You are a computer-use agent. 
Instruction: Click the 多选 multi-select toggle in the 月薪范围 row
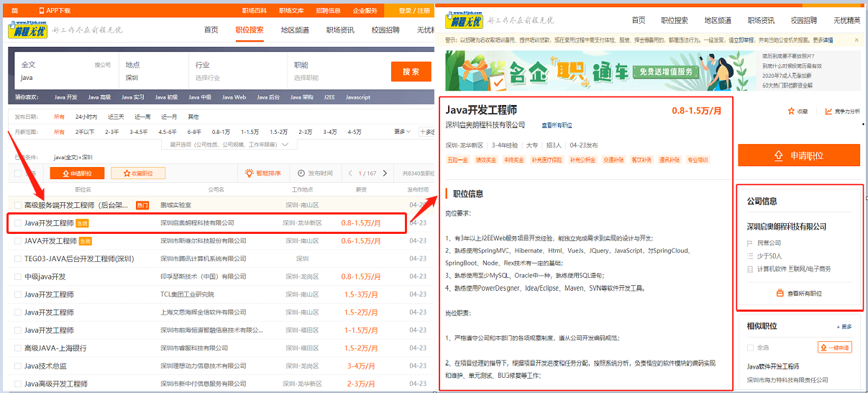click(427, 132)
